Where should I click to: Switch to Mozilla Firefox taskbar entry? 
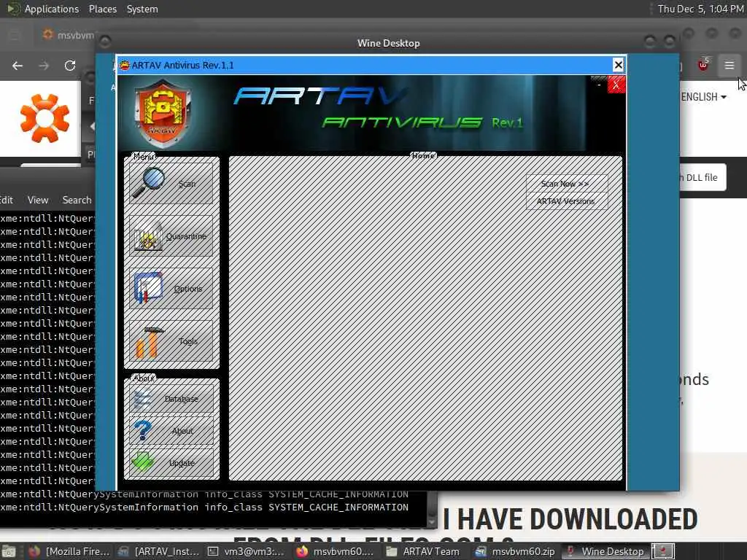click(69, 551)
